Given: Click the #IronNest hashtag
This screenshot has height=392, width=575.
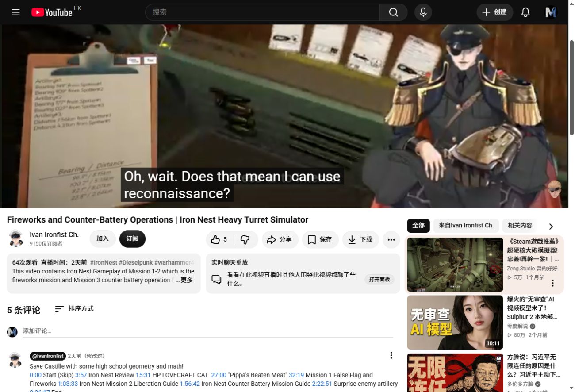Looking at the screenshot, I should 103,262.
